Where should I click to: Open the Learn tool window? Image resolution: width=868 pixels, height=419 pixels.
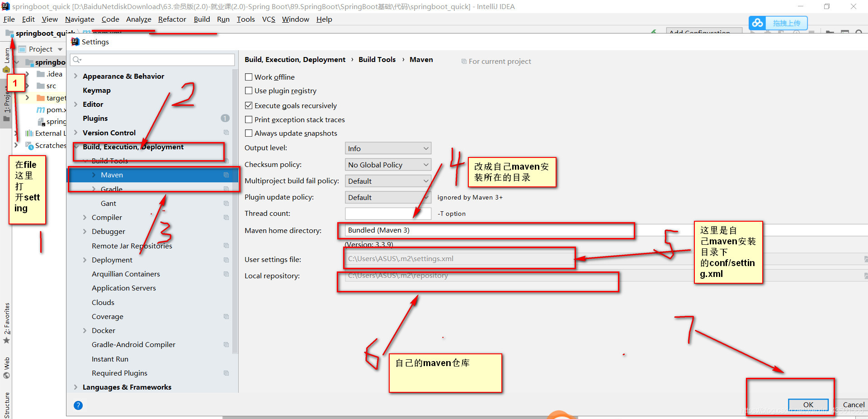point(7,60)
